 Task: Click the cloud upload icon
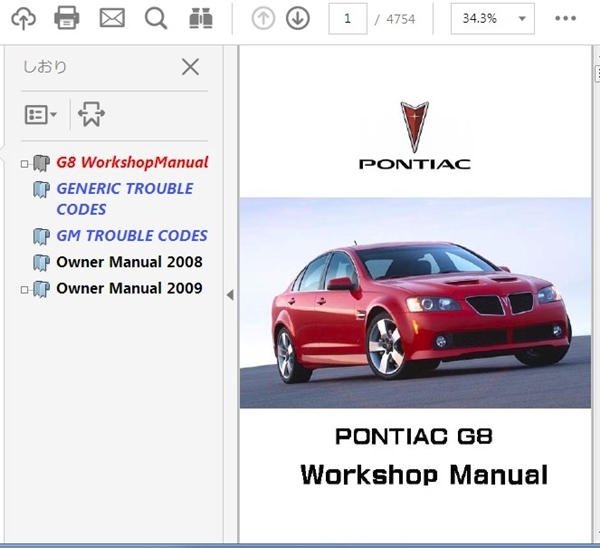(24, 18)
